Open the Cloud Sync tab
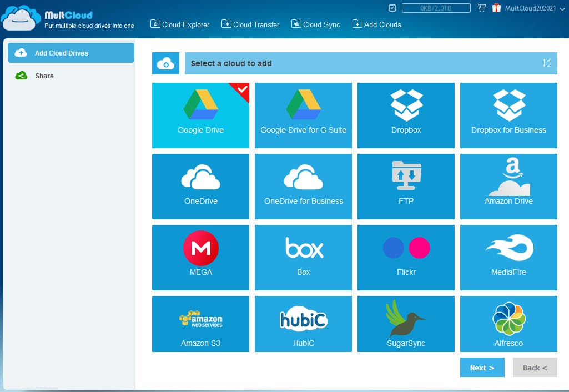This screenshot has height=392, width=569. pos(316,24)
